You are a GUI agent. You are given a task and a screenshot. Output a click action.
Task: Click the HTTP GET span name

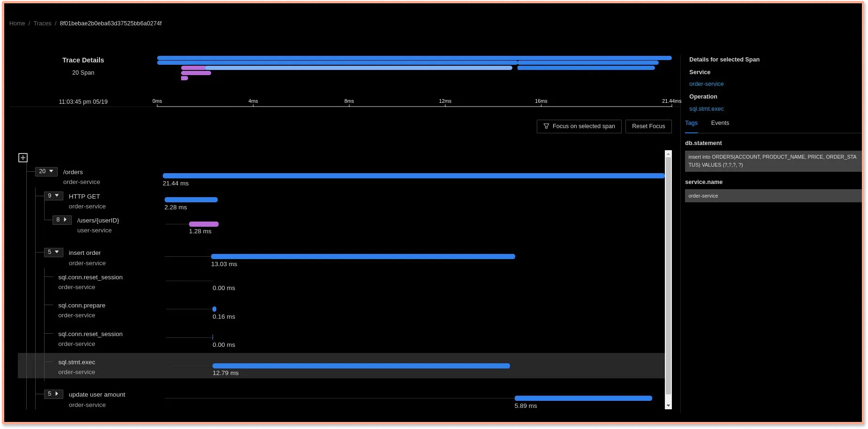click(84, 197)
